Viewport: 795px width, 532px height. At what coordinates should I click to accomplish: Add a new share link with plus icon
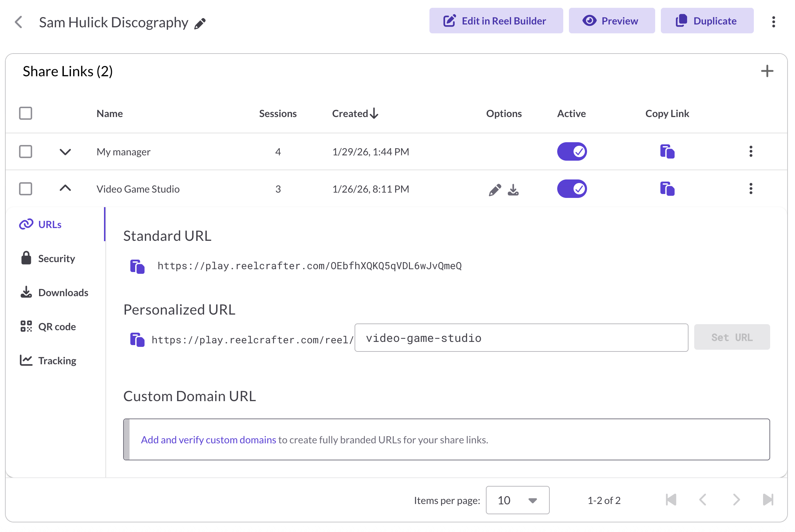(x=767, y=71)
